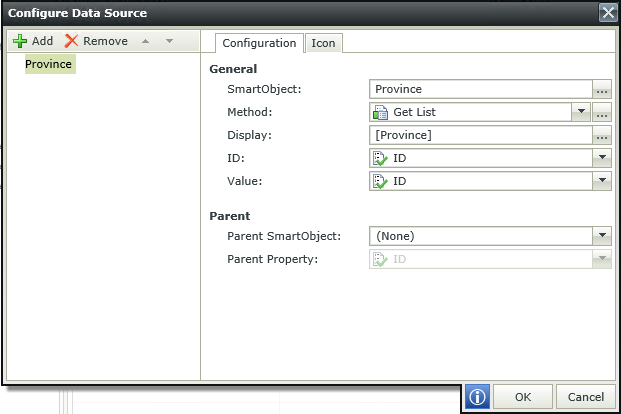Open the SmartObject ellipsis browse button
This screenshot has height=414, width=621.
[602, 89]
